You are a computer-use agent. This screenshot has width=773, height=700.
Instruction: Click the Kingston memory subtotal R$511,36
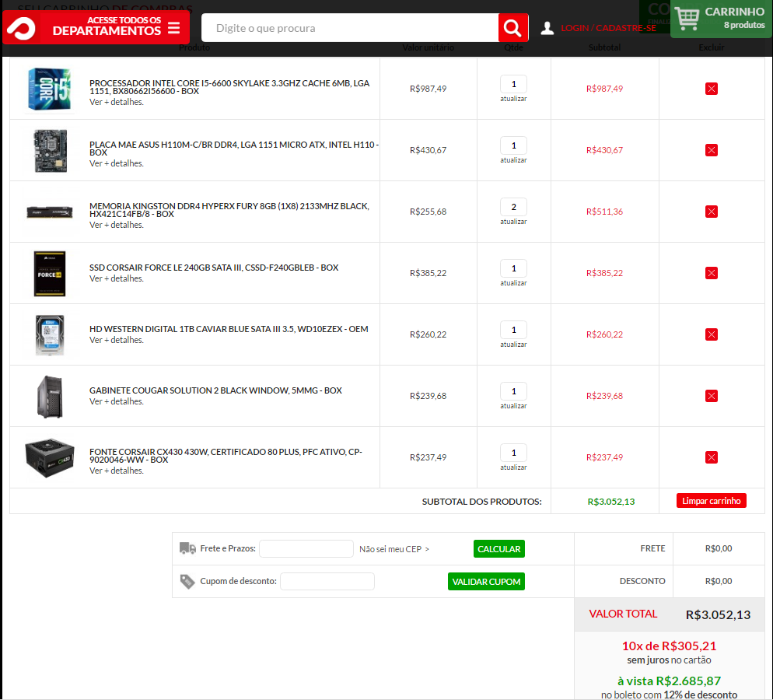click(604, 212)
